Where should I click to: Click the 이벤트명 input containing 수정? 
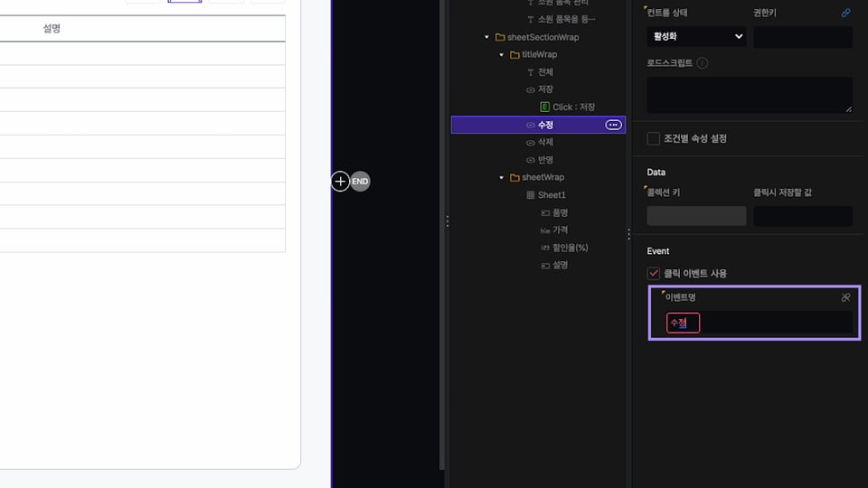(x=759, y=324)
